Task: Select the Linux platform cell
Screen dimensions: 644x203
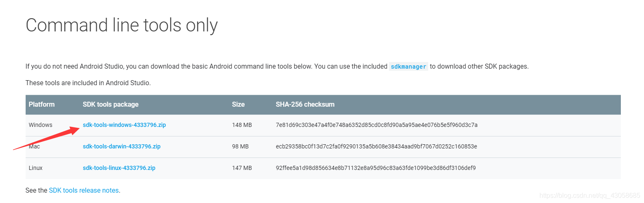Action: coord(36,168)
